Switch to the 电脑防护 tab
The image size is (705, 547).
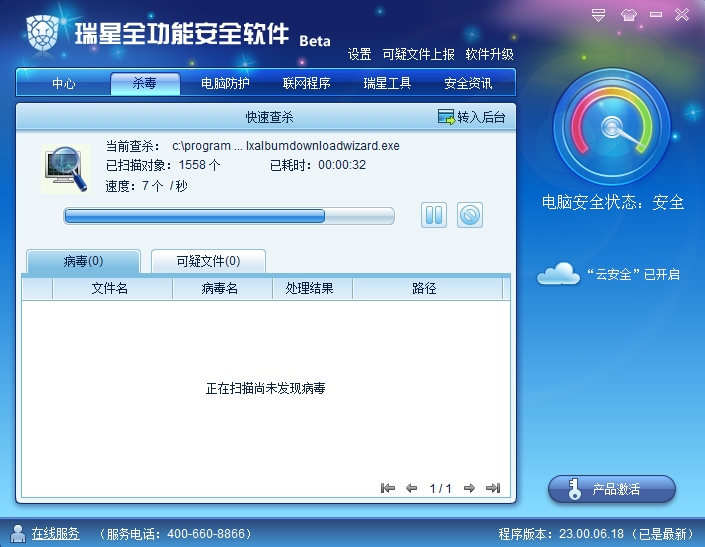pos(225,83)
